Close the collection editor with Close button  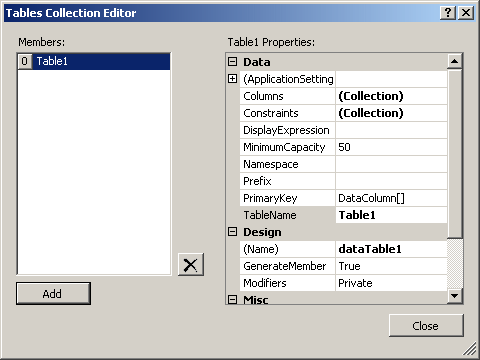click(x=426, y=325)
